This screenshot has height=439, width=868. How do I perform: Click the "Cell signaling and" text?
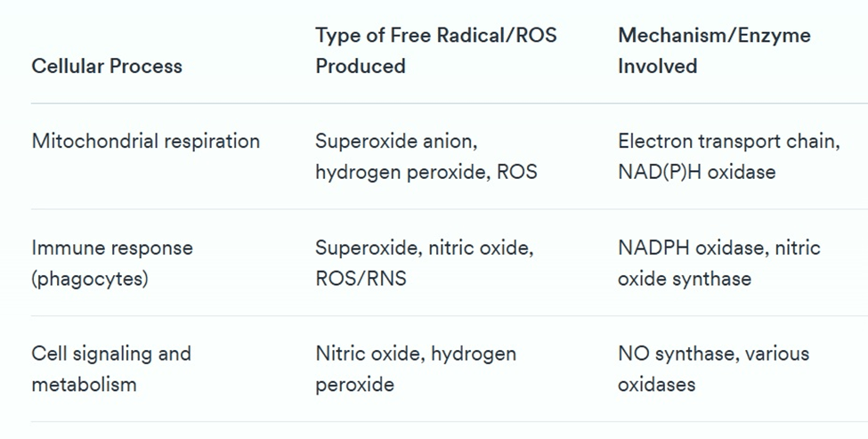[x=111, y=354]
